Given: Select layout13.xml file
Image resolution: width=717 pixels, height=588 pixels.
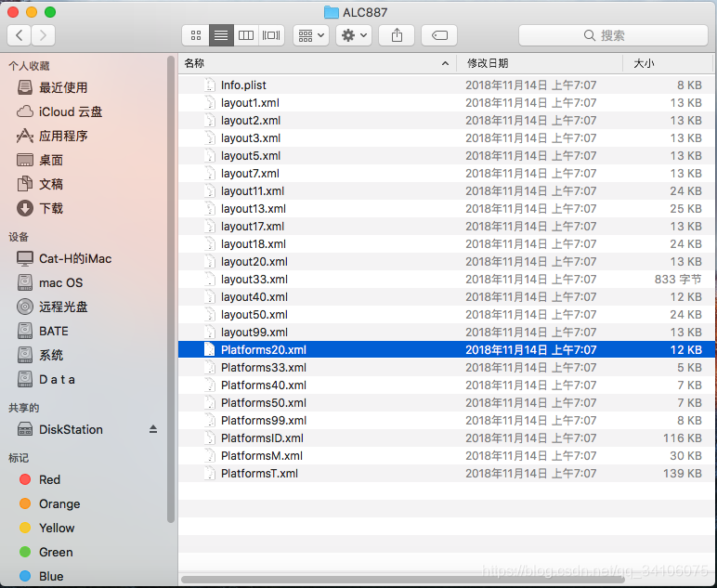Looking at the screenshot, I should [446, 208].
